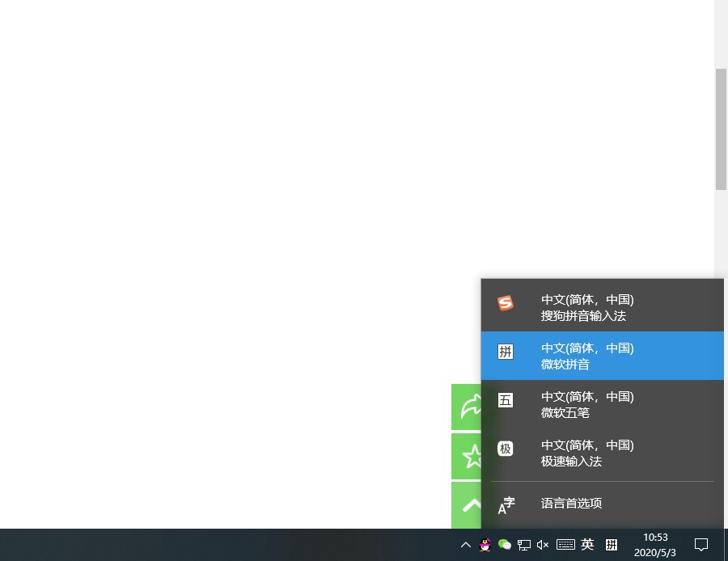Toggle 英 English/Chinese input mode
The height and width of the screenshot is (561, 728).
click(587, 544)
